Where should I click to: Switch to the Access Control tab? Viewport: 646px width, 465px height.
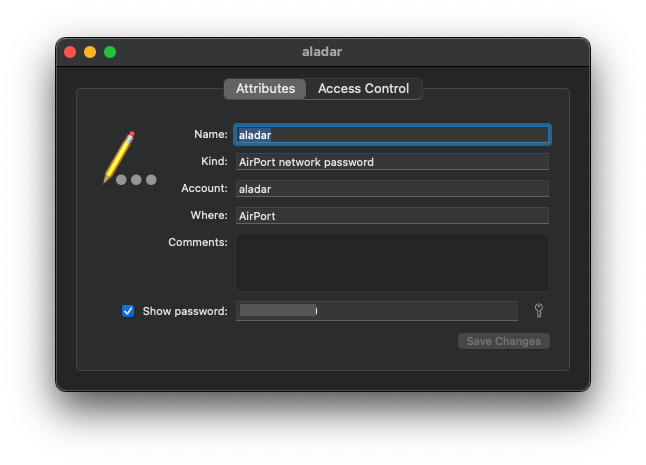pos(363,89)
